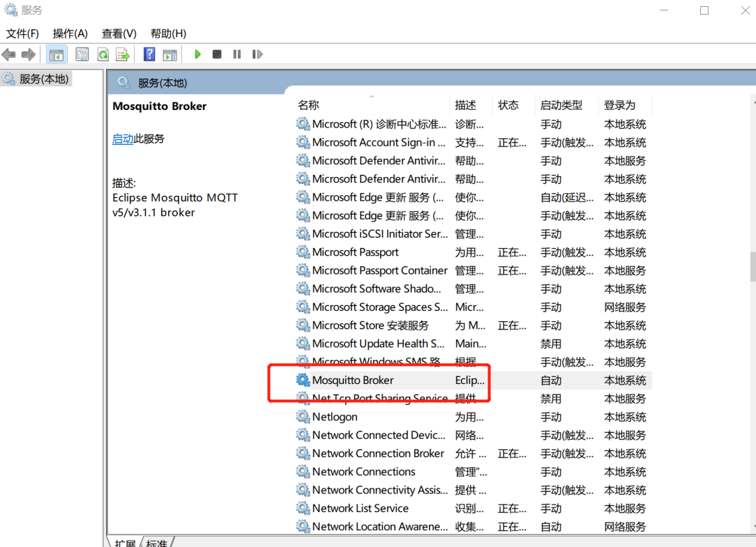Click the Refresh toolbar icon
Viewport: 756px width, 547px height.
pos(103,54)
